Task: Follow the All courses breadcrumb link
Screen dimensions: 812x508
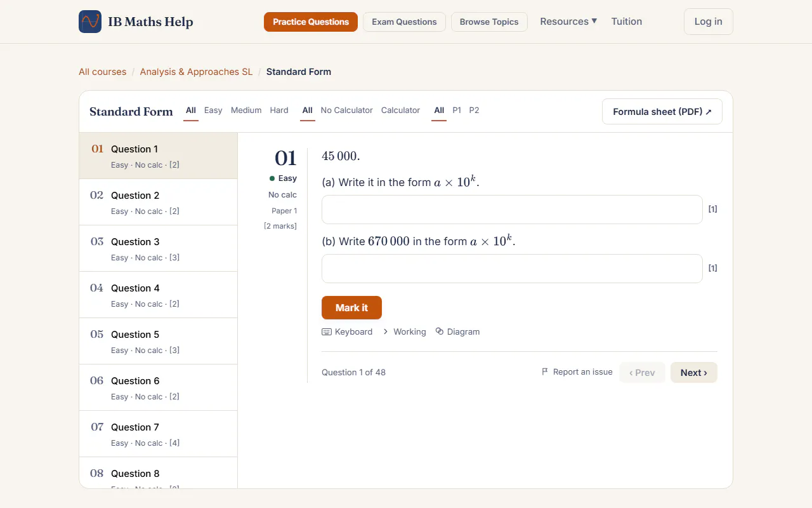Action: pos(102,72)
